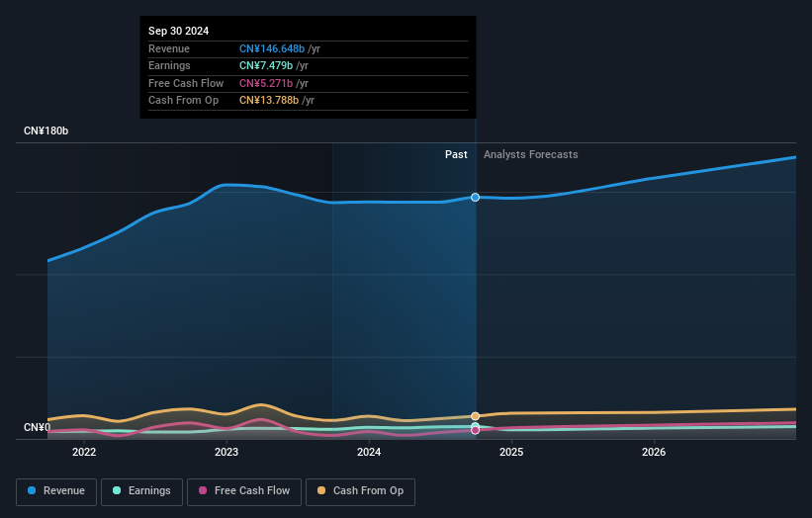Click the Past label on chart
Screen dimensions: 812x518
456,154
